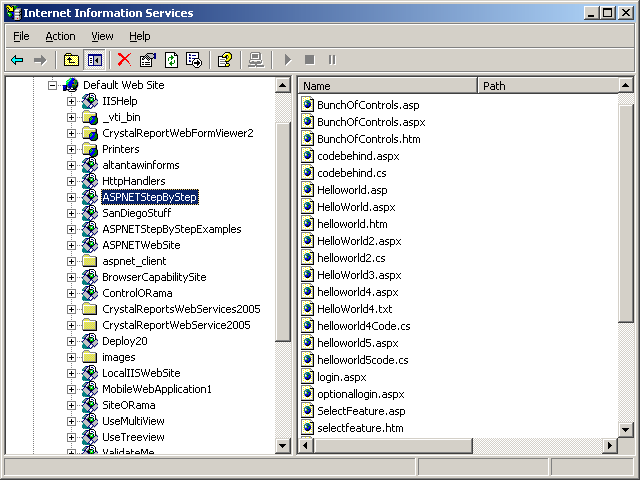Click the Up one level folder icon
The image size is (640, 480).
[71, 60]
